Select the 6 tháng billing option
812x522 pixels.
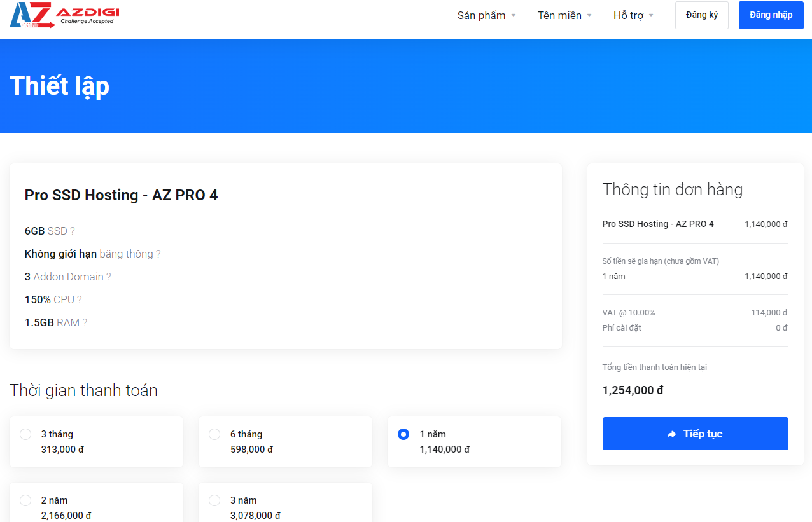pos(285,442)
